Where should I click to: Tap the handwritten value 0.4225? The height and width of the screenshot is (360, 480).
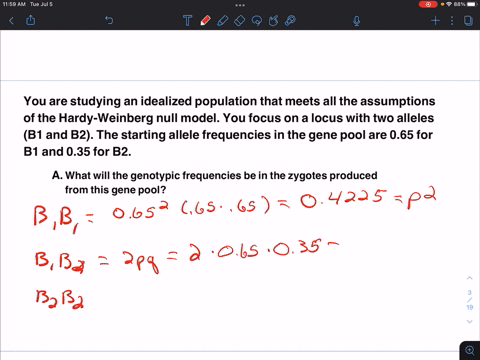[x=343, y=199]
